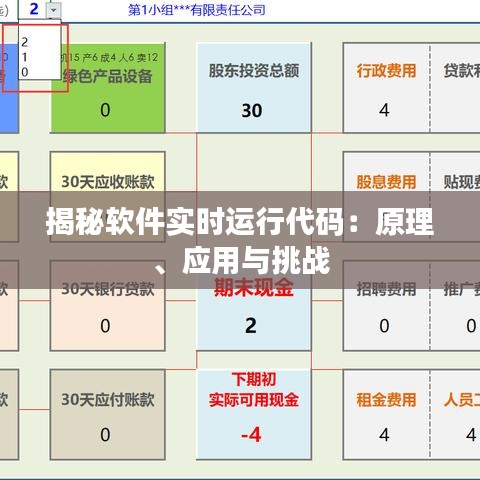Click the 行政费用 expense cell
Image resolution: width=480 pixels, height=480 pixels.
tap(386, 88)
